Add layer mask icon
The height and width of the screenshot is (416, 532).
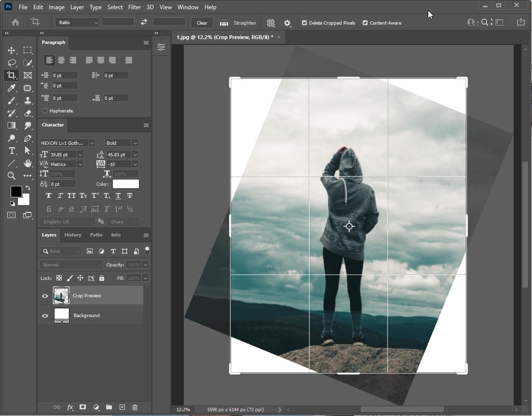83,407
